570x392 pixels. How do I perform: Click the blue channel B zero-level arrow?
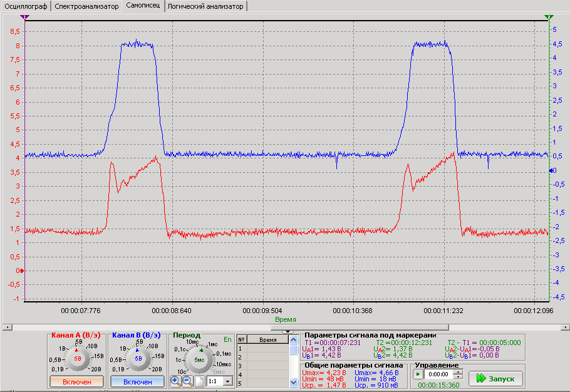point(551,170)
